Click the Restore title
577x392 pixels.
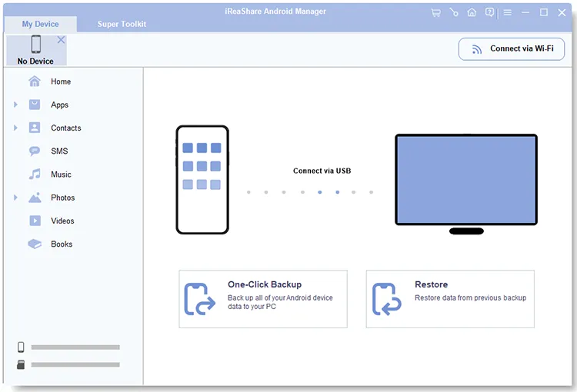[432, 284]
